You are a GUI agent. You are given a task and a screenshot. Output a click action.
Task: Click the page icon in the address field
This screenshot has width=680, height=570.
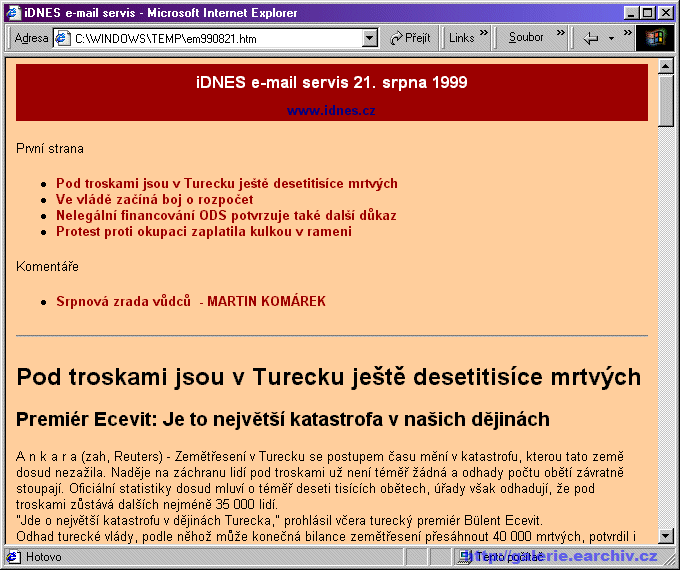[63, 38]
